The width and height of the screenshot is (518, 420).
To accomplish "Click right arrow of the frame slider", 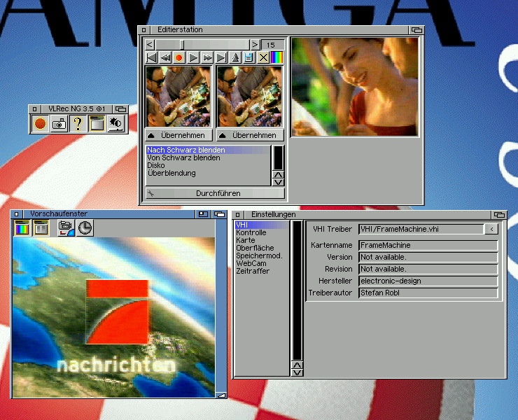I will (x=255, y=45).
